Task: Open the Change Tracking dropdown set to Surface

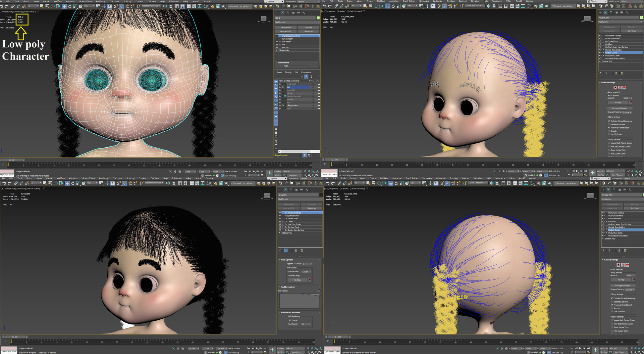Action: pos(627,112)
